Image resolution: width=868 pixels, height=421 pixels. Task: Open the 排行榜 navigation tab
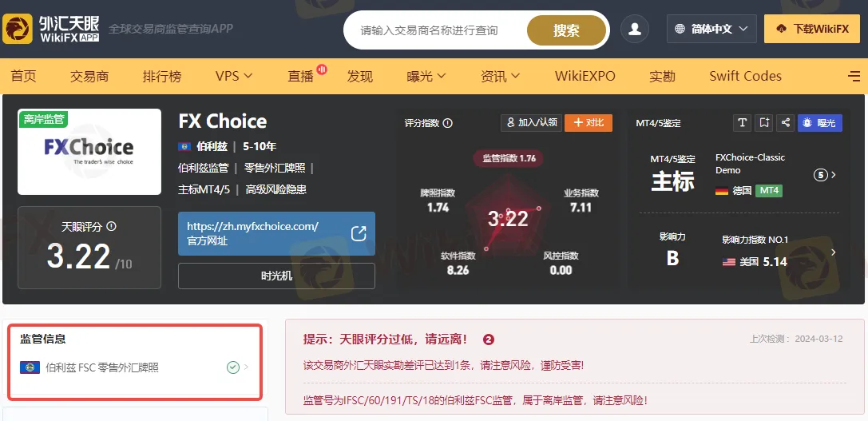[161, 76]
